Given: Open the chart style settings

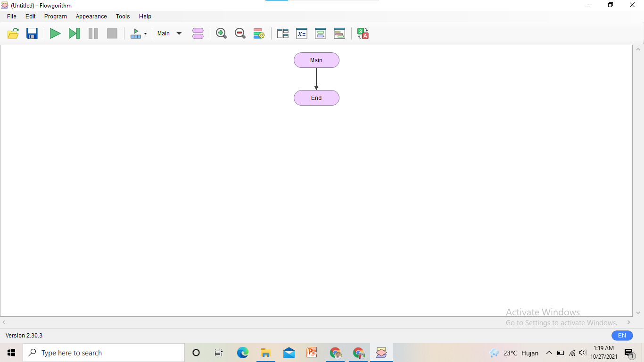Looking at the screenshot, I should click(259, 33).
